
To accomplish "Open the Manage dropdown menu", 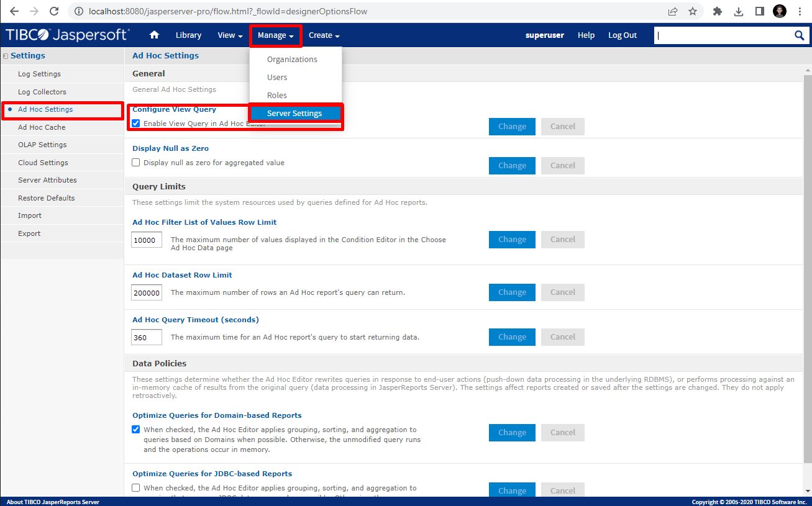I will [276, 35].
